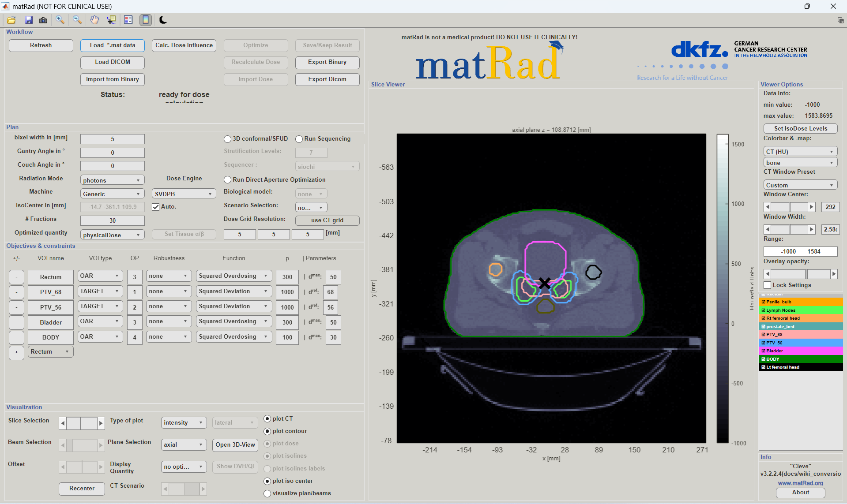The width and height of the screenshot is (847, 504).
Task: Toggle PTV_56 structure in list
Action: coord(801,343)
